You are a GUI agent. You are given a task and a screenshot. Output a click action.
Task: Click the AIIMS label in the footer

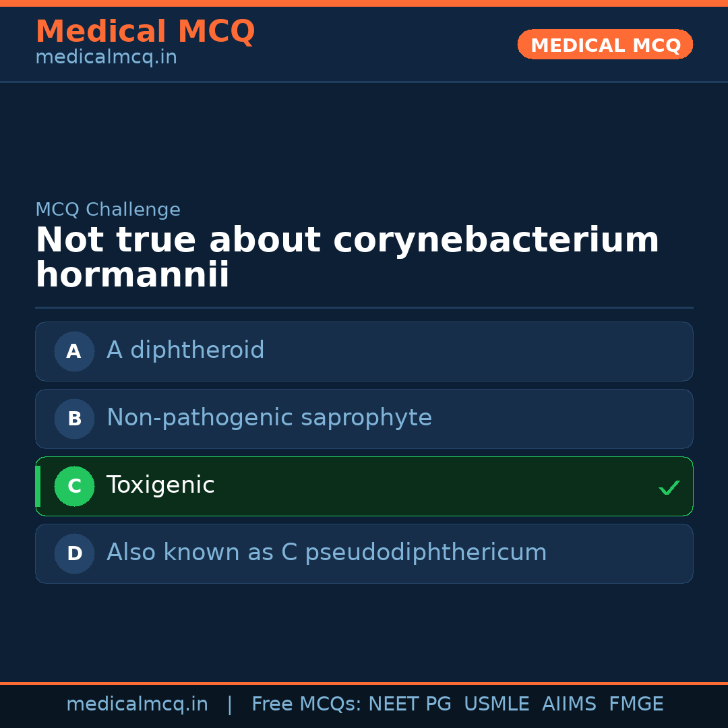tap(569, 704)
